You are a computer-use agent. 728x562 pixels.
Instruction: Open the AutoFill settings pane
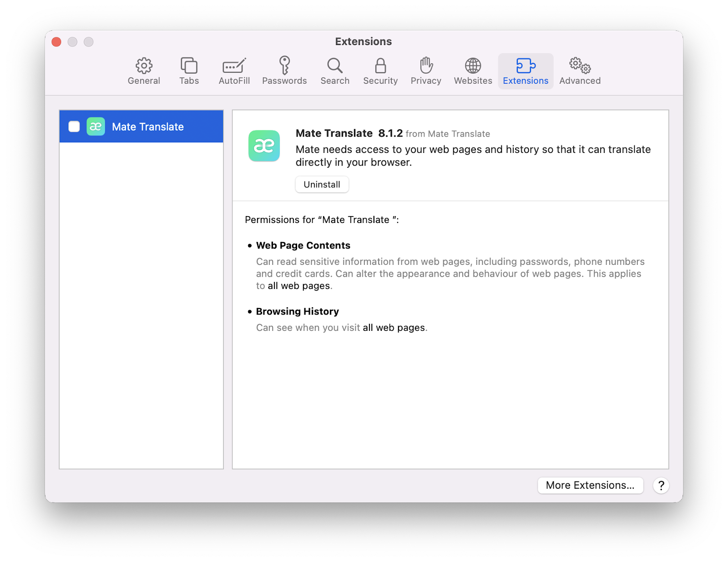234,71
